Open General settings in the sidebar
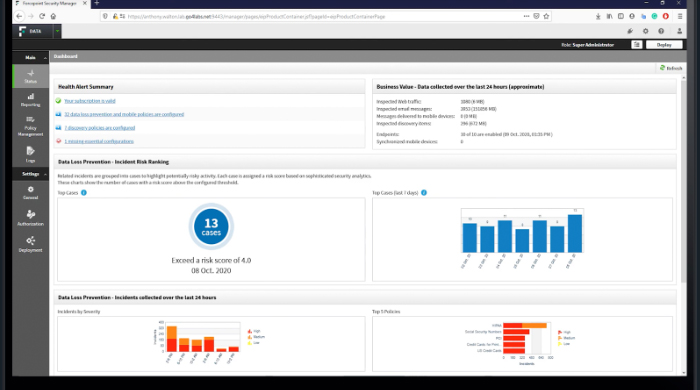700x390 pixels. (x=30, y=193)
